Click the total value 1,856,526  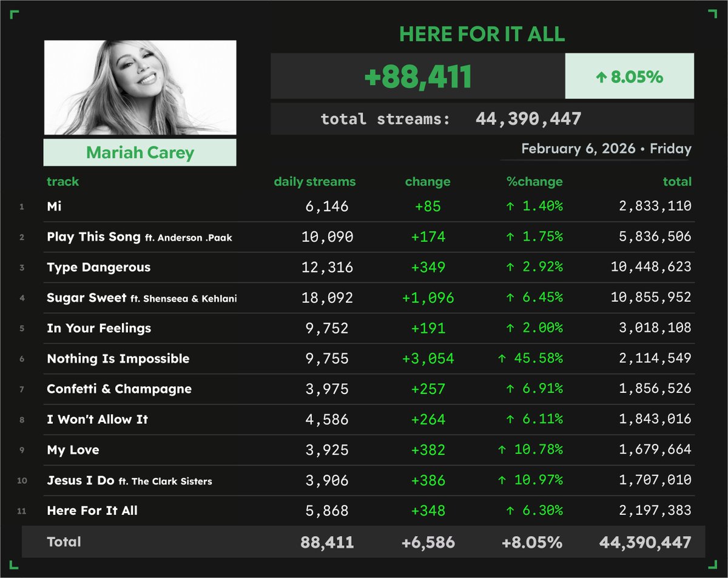pyautogui.click(x=655, y=389)
